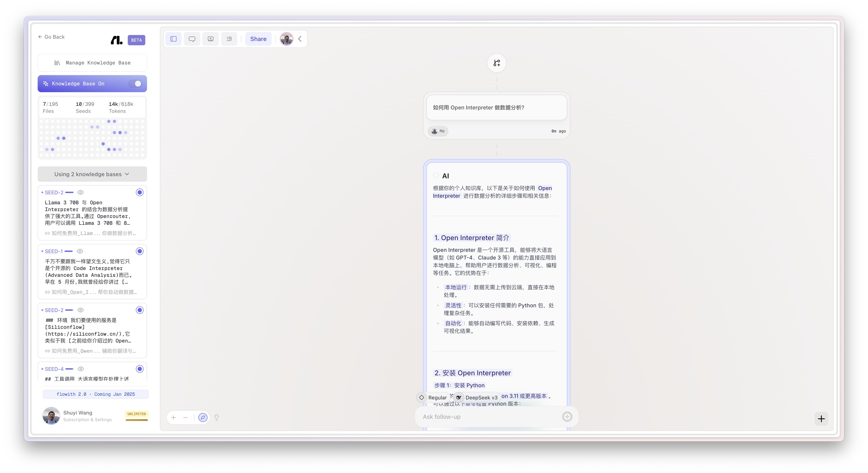This screenshot has width=868, height=473.
Task: Click the user avatar in the toolbar
Action: (287, 39)
